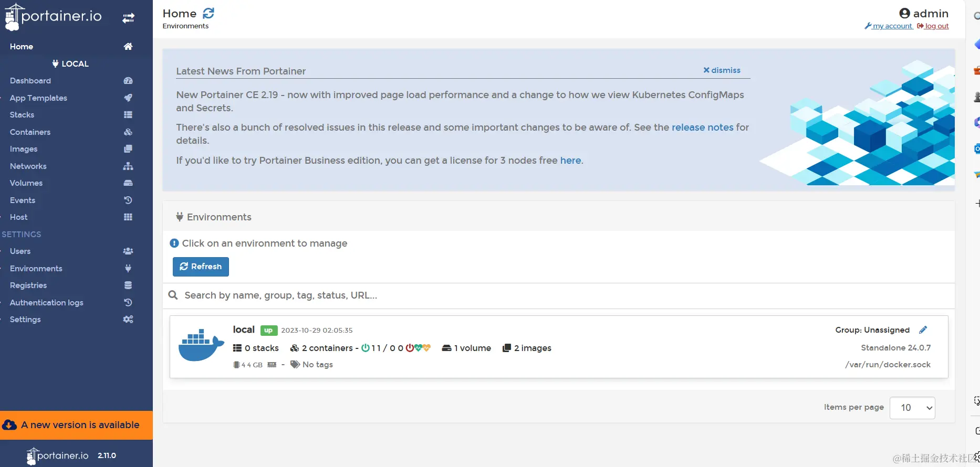Open Settings in the sidebar
Viewport: 980px width, 467px height.
pyautogui.click(x=25, y=320)
